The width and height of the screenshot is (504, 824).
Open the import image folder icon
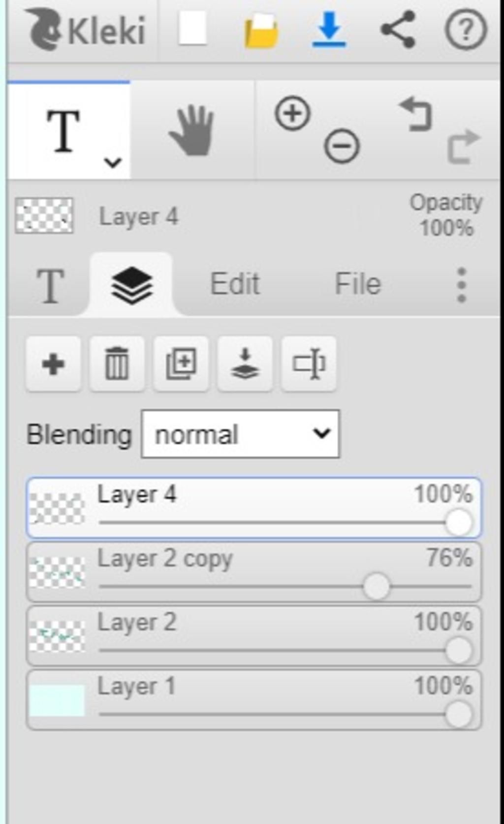click(261, 31)
